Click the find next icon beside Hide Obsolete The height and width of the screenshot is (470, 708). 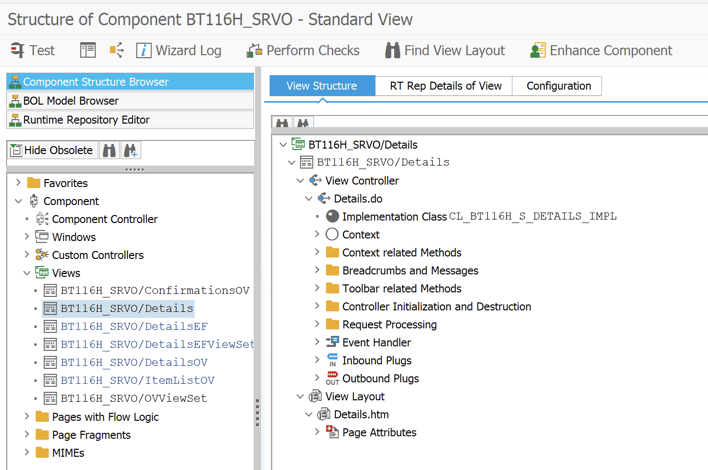131,150
